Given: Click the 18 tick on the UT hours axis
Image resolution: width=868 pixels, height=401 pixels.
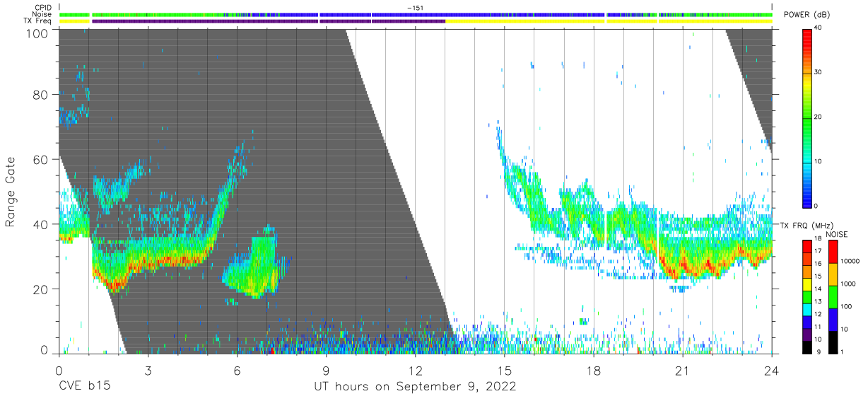Looking at the screenshot, I should [x=593, y=370].
